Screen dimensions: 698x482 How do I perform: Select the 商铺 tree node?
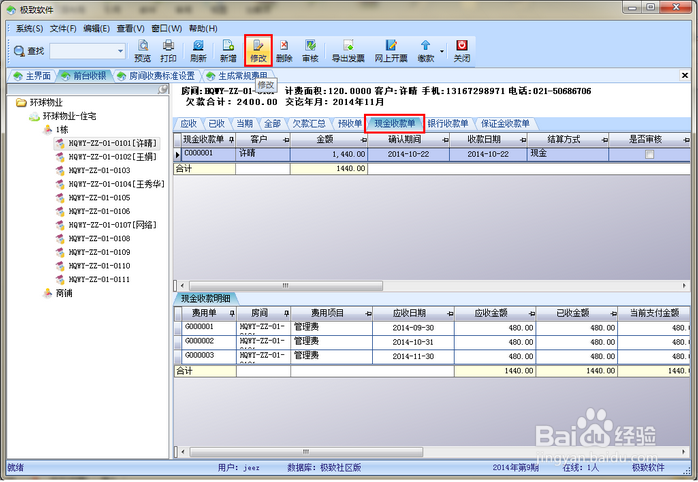click(58, 293)
